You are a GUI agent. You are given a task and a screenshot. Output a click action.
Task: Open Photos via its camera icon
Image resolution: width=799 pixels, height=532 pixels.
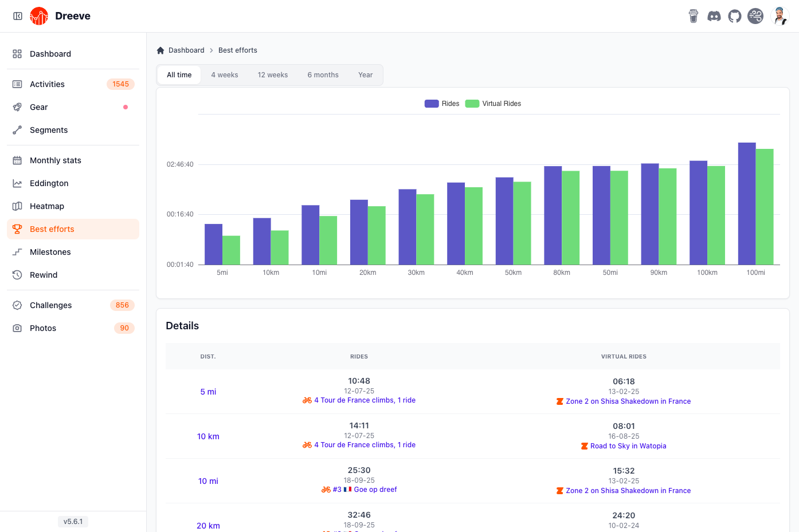pyautogui.click(x=17, y=328)
